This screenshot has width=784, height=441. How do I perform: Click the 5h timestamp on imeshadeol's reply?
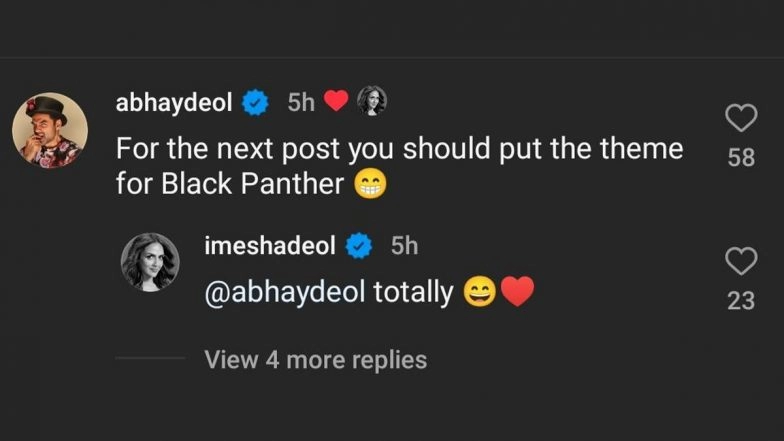(x=404, y=245)
